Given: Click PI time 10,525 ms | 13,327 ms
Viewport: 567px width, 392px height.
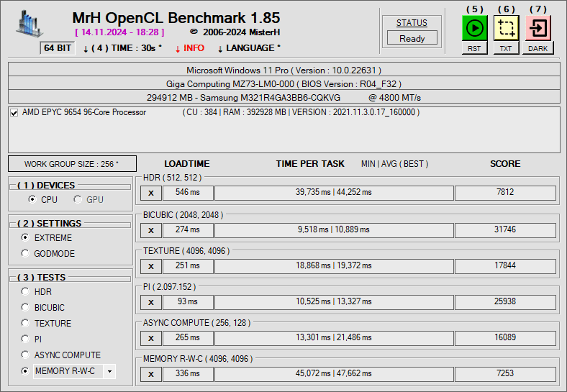Looking at the screenshot, I should (334, 302).
